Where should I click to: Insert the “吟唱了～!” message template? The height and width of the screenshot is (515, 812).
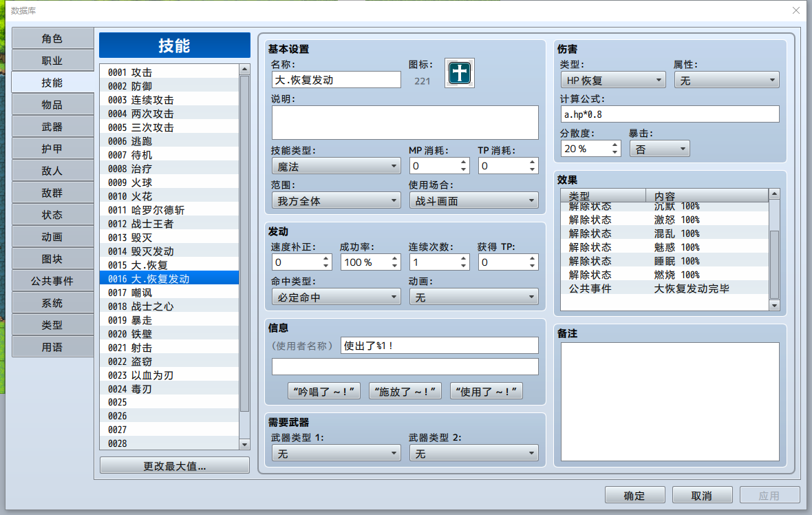click(324, 391)
